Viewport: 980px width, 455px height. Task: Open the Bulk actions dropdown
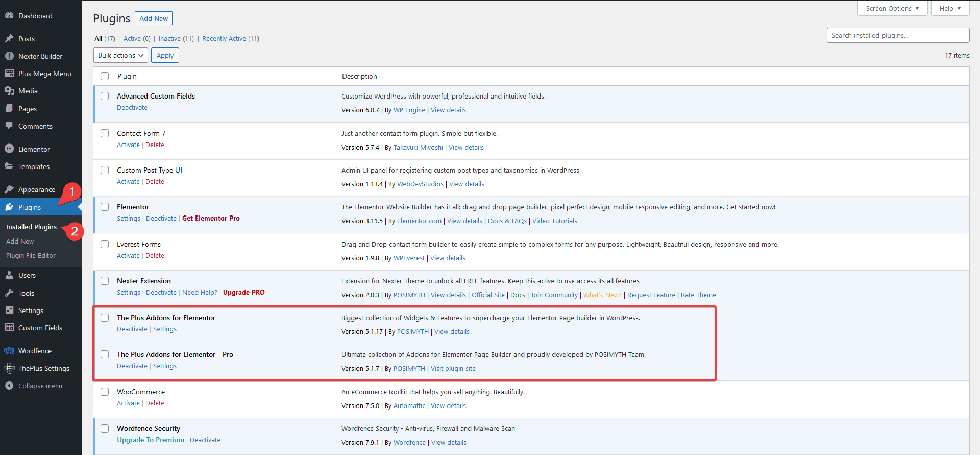click(x=120, y=55)
